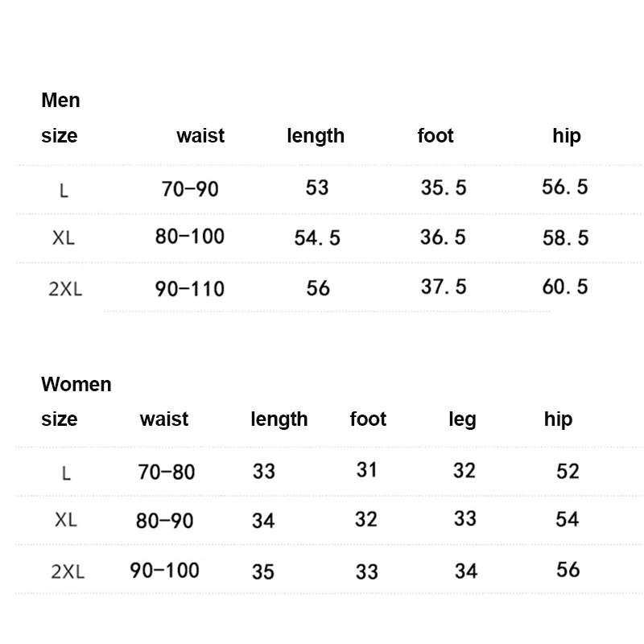Click the Men table foot column header
The image size is (644, 644).
436,136
